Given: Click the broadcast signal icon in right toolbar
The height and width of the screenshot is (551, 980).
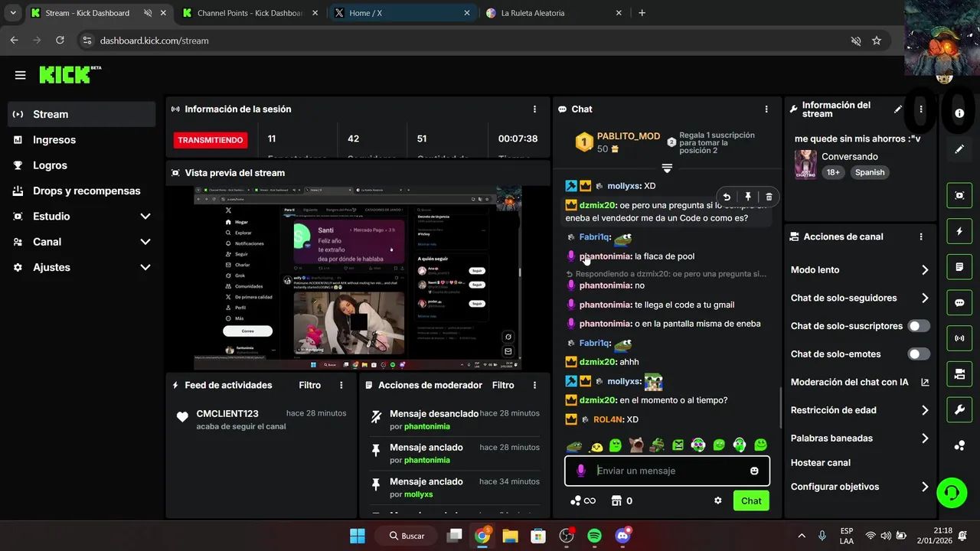Looking at the screenshot, I should (x=959, y=338).
